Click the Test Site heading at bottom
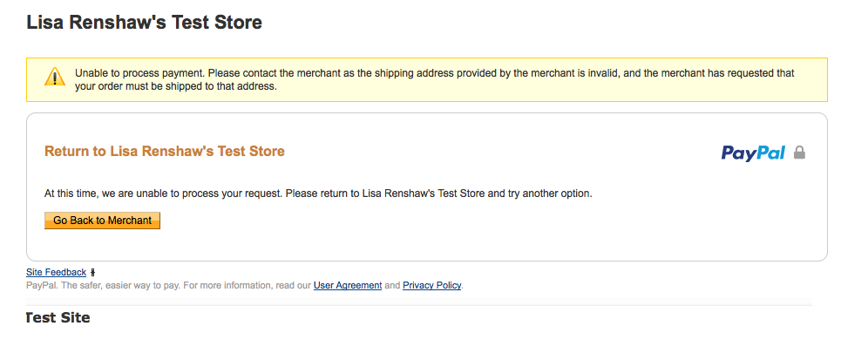868x360 pixels. pos(59,318)
